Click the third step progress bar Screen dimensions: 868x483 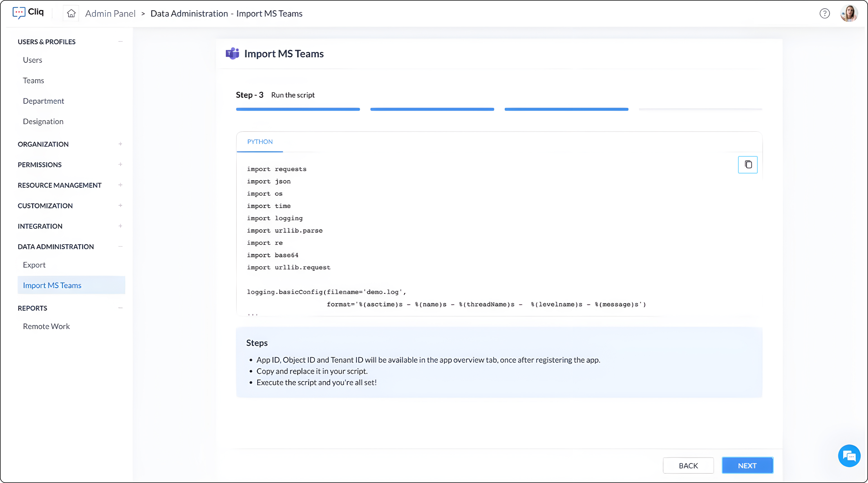point(566,109)
